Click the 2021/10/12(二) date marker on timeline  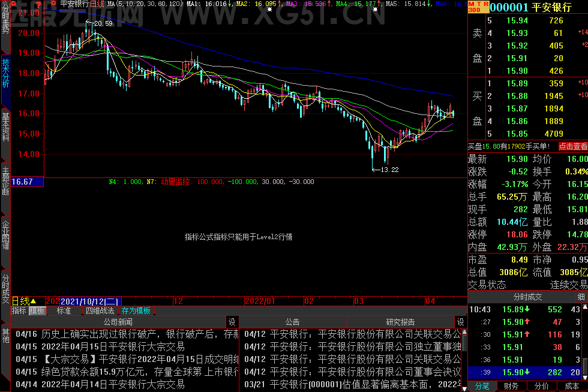pyautogui.click(x=89, y=301)
